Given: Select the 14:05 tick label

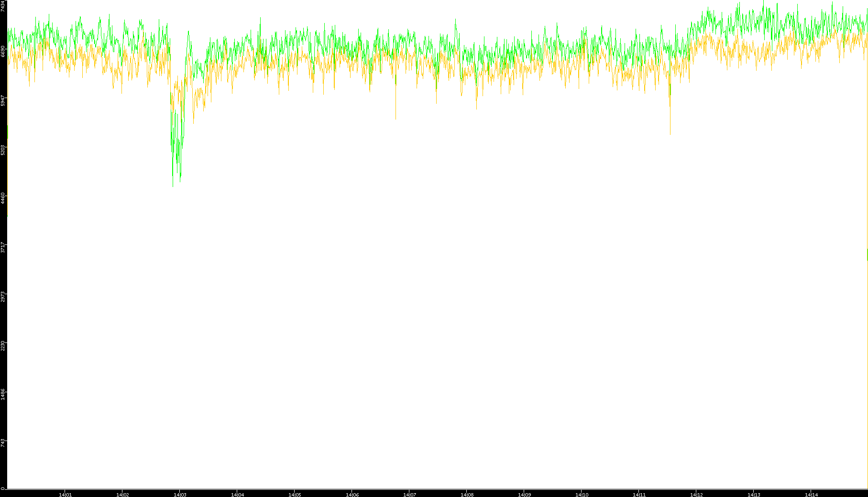Looking at the screenshot, I should [x=295, y=494].
